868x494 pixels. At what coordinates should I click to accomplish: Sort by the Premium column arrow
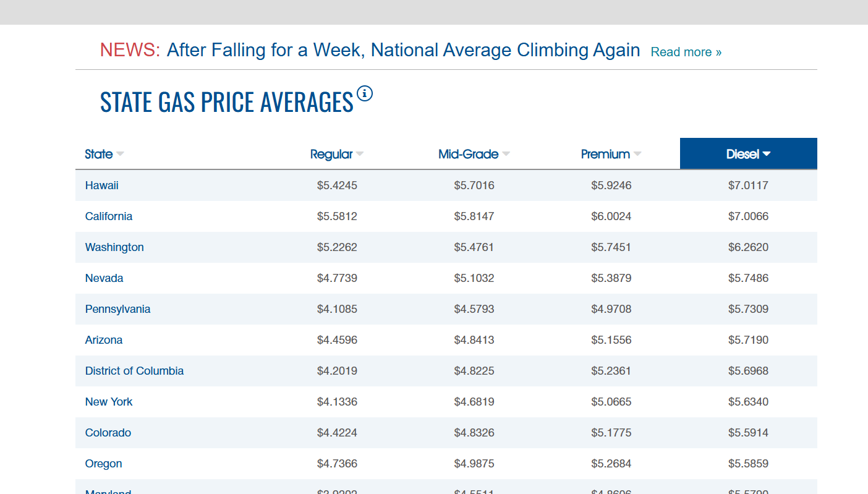(637, 154)
